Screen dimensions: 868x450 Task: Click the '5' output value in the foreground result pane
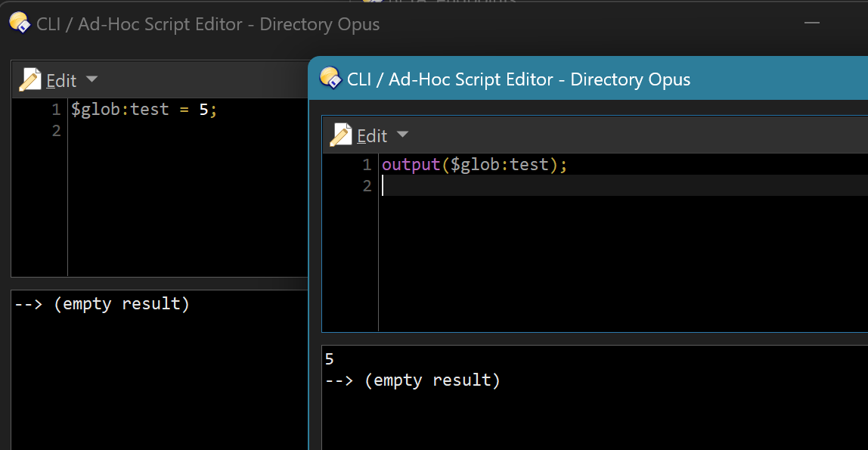330,359
